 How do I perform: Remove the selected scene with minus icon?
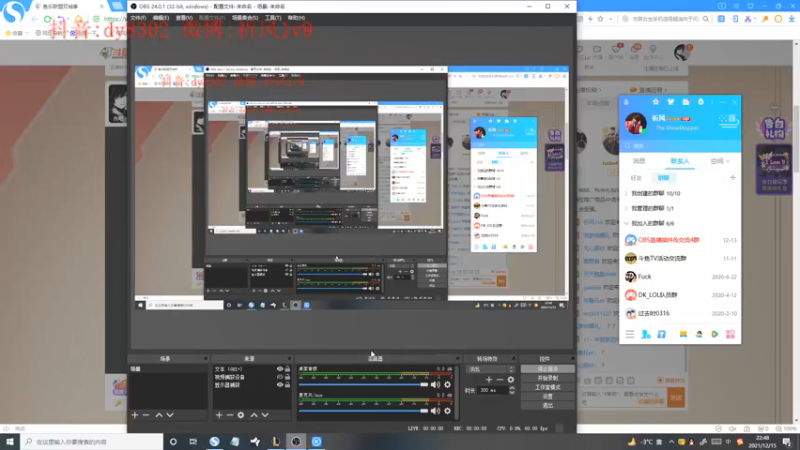click(146, 415)
